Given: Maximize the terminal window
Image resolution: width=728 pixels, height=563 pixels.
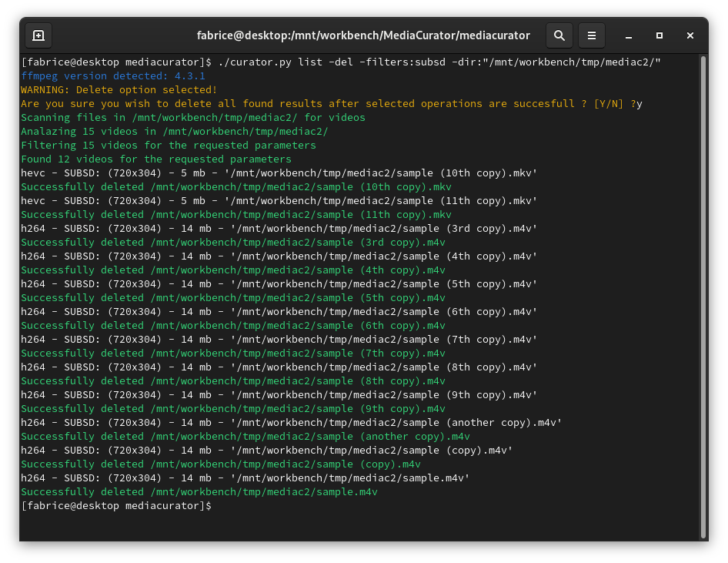Looking at the screenshot, I should pyautogui.click(x=660, y=35).
